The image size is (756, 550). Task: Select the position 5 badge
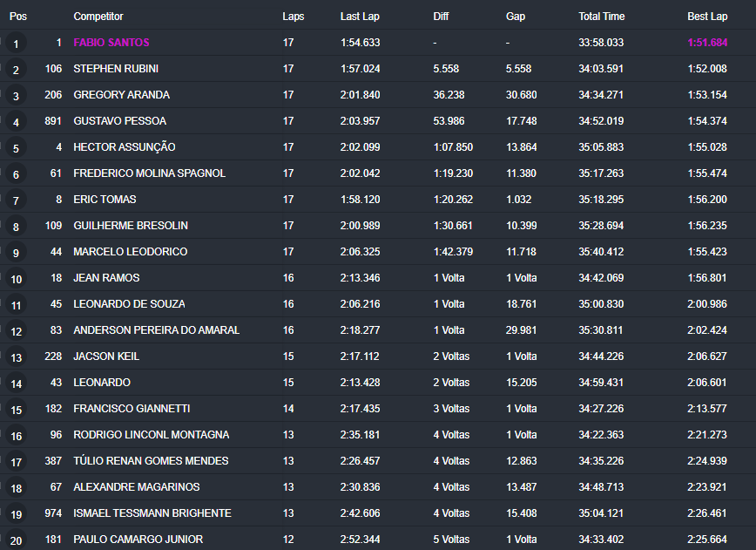(16, 148)
